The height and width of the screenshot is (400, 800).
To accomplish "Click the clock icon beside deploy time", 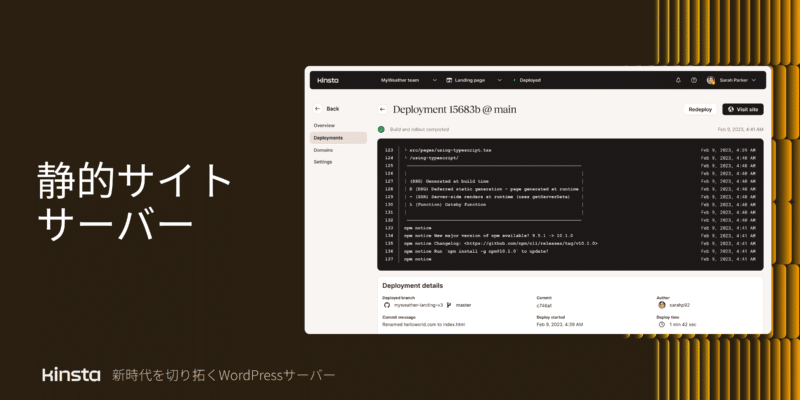I will [x=662, y=324].
